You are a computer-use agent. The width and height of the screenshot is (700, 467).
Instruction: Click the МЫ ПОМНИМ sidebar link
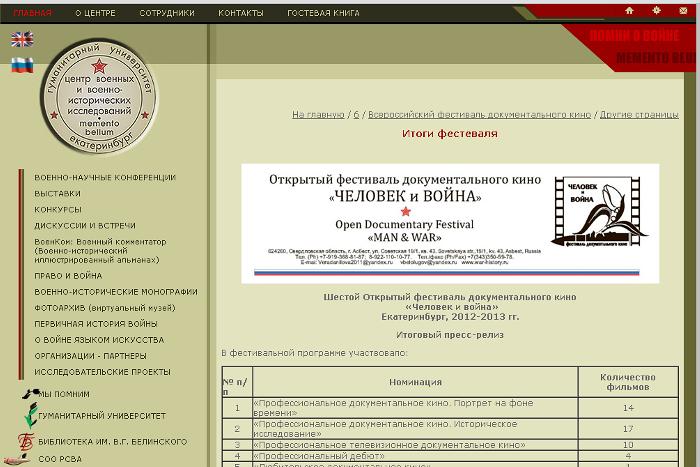(x=65, y=394)
